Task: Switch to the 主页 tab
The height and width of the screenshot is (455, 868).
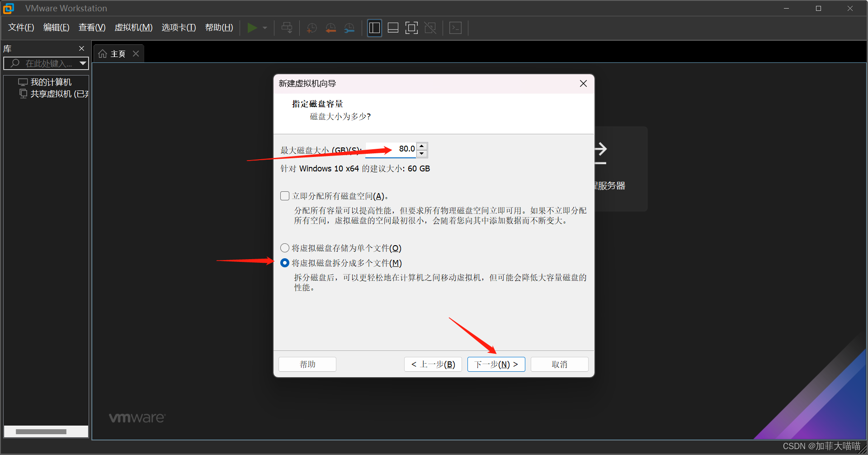Action: tap(118, 54)
